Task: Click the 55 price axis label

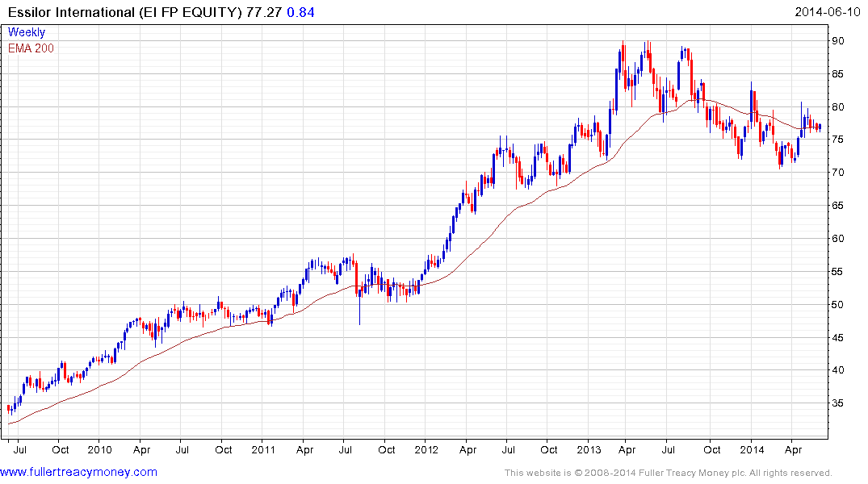Action: coord(837,272)
